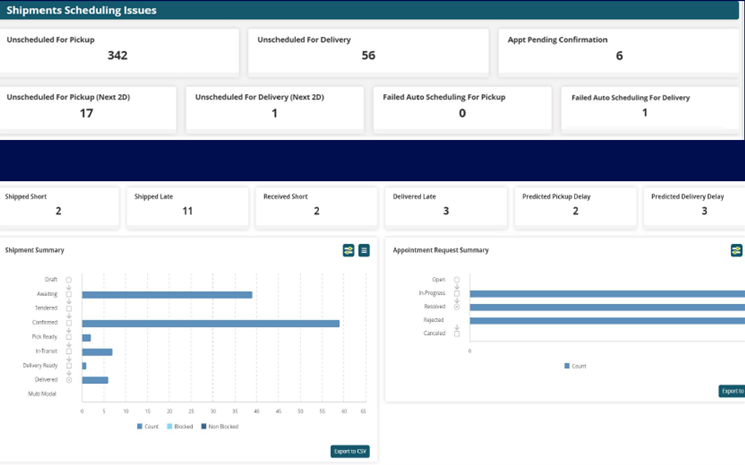The width and height of the screenshot is (745, 465).
Task: Click the Confirmed bar in Shipment Summary
Action: point(211,323)
